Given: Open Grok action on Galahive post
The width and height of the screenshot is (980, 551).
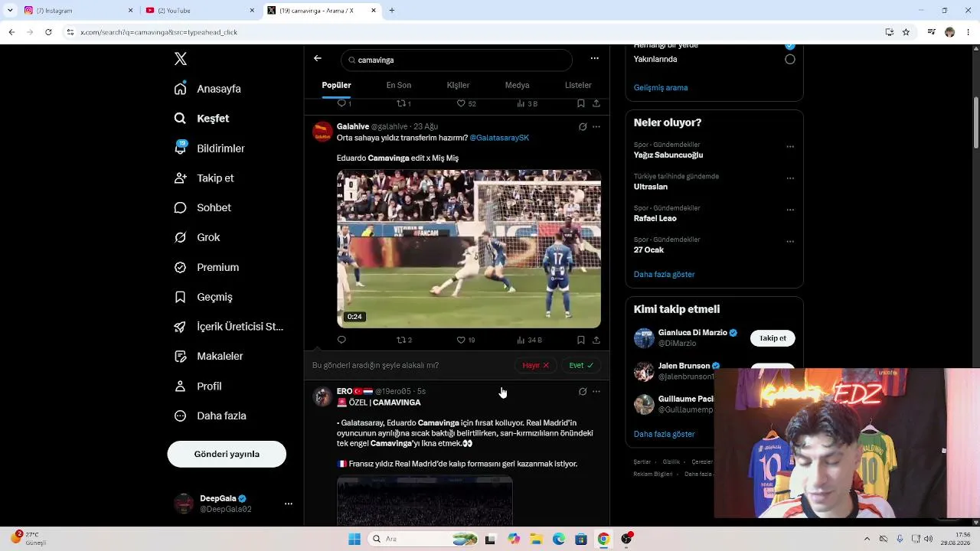Looking at the screenshot, I should point(583,127).
